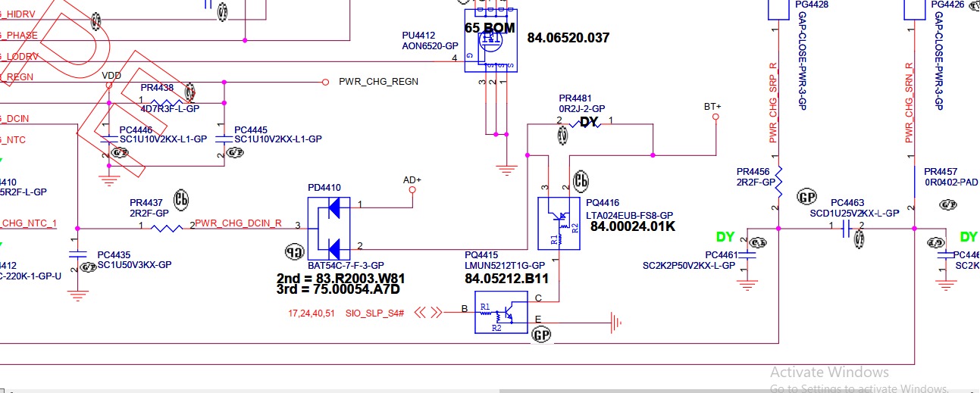Click the 84.06520.037 part number text
The width and height of the screenshot is (980, 393).
click(x=568, y=37)
